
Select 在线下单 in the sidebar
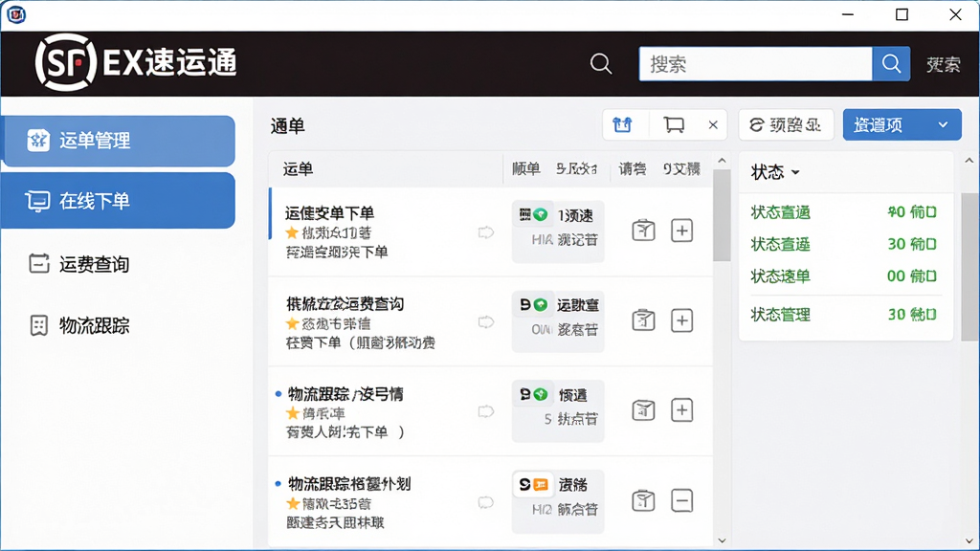119,201
